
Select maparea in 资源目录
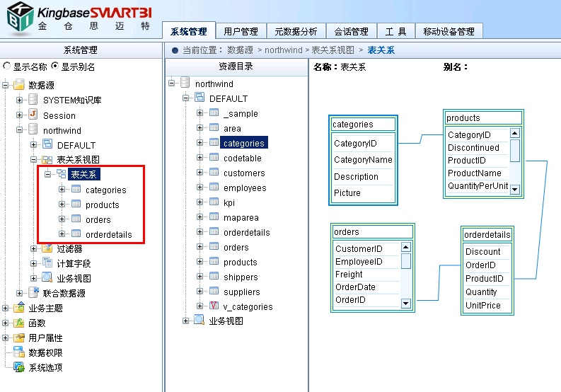pos(241,218)
